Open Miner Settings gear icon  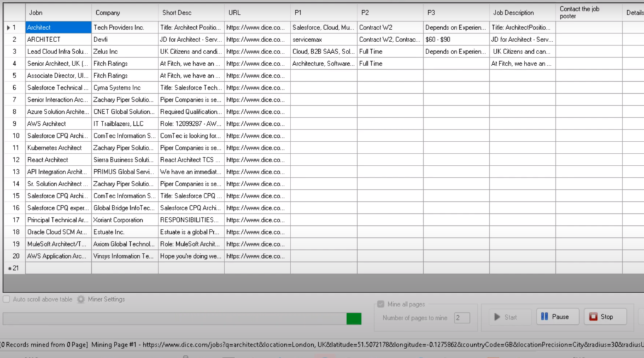click(81, 299)
